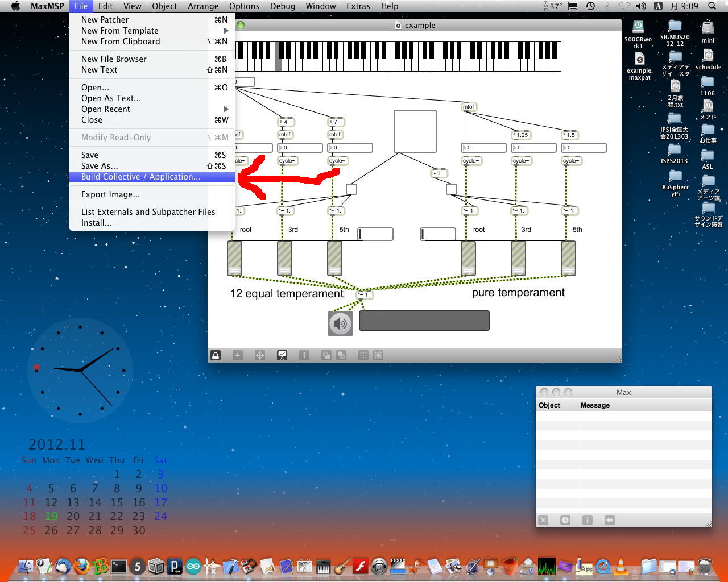
Task: Click the clear (x) icon in Max window
Action: click(x=543, y=520)
